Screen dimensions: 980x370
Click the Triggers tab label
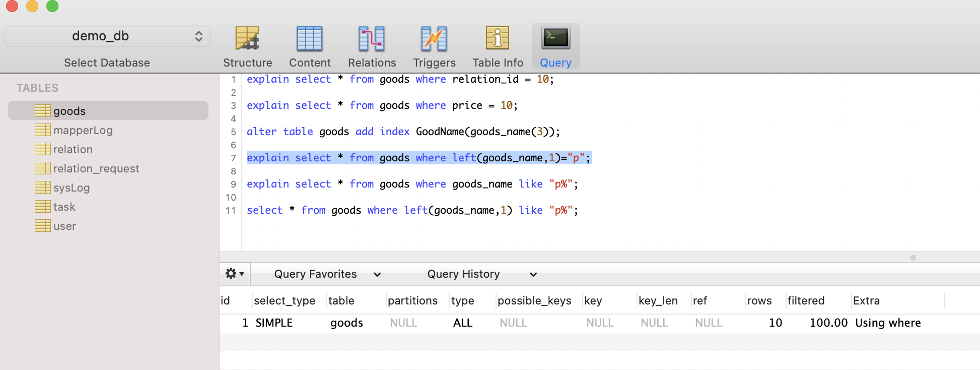click(x=435, y=63)
